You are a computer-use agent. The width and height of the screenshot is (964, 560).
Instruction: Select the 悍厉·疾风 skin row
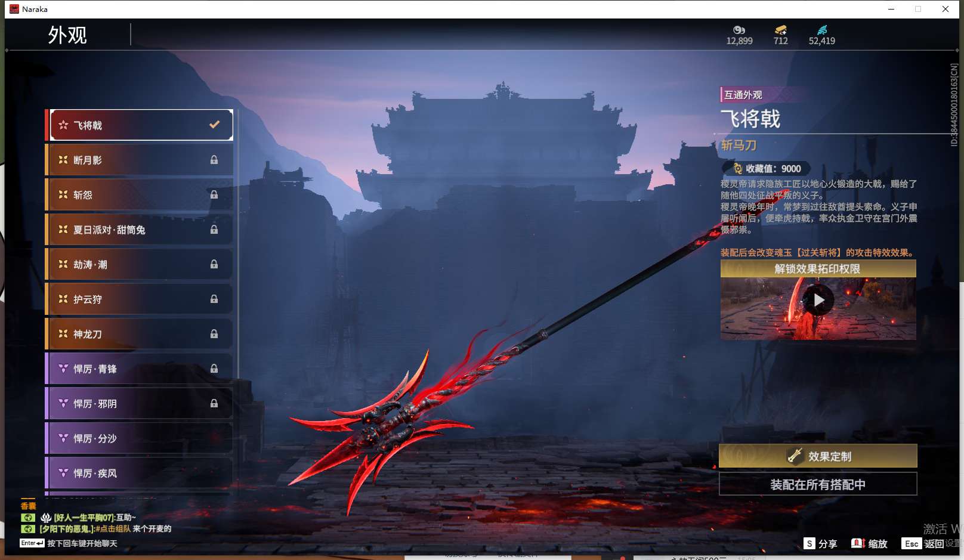pos(140,473)
